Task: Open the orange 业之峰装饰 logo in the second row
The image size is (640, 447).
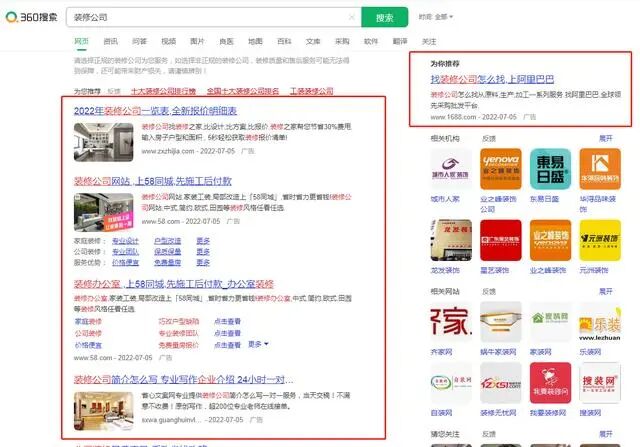Action: [x=550, y=240]
